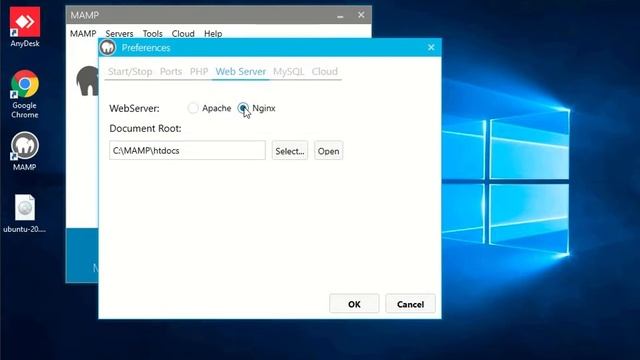Select the ubuntu-20 file on desktop
Screen dimensions: 640x360
point(25,213)
